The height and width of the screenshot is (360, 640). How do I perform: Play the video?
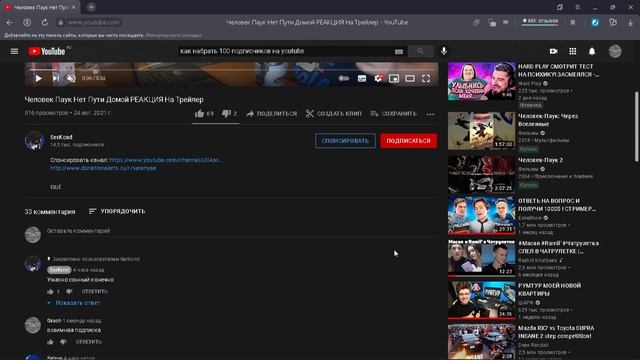(38, 78)
